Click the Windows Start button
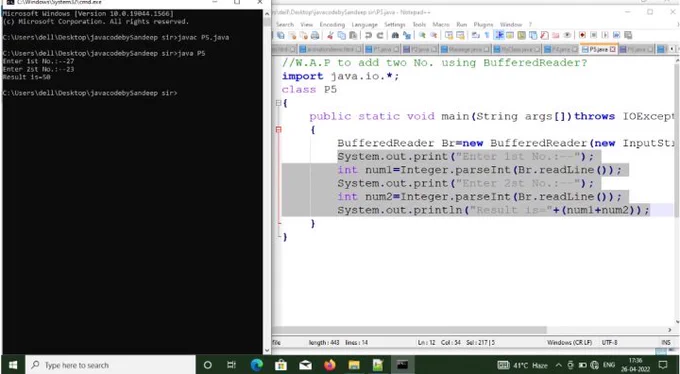Image resolution: width=680 pixels, height=374 pixels. (12, 365)
